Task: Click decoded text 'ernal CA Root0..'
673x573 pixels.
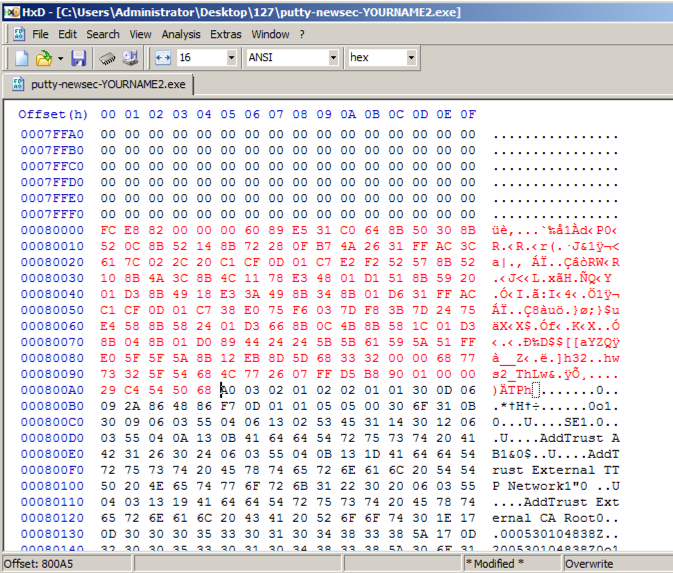Action: (x=556, y=518)
